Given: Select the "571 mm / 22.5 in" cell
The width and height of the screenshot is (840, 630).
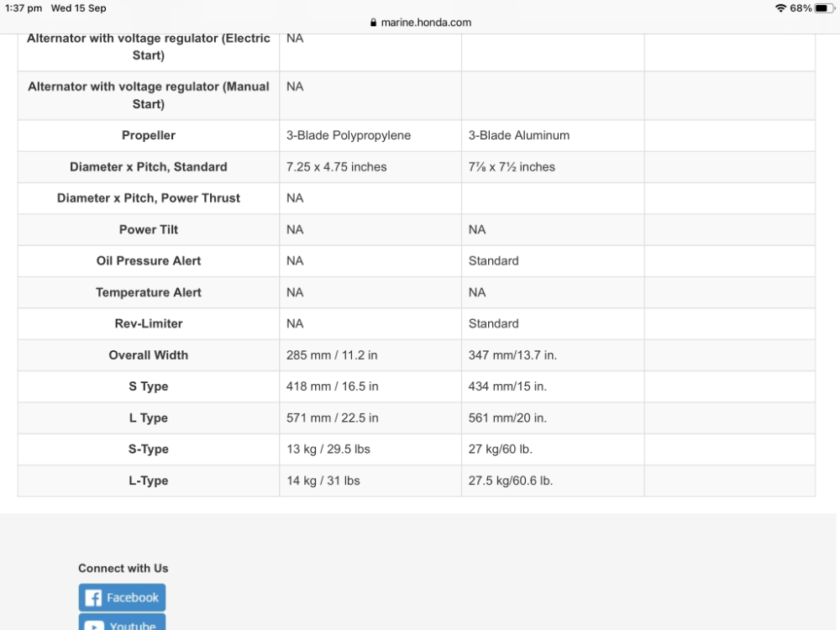Looking at the screenshot, I should 333,418.
